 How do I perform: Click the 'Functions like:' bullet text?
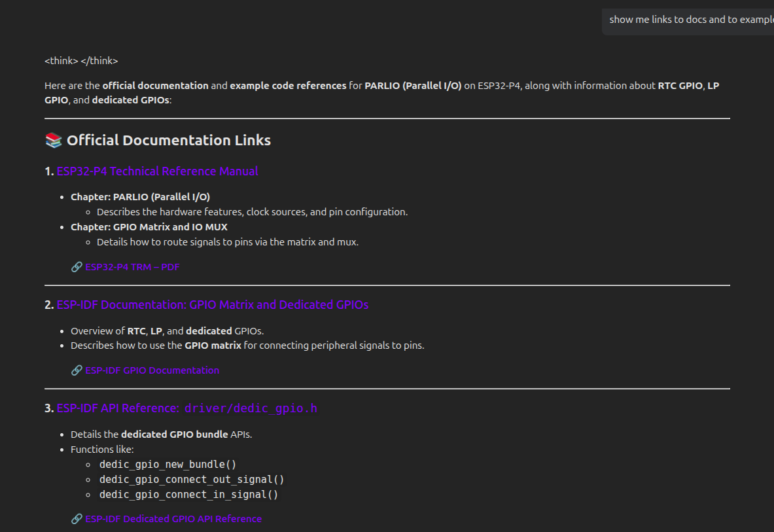(x=102, y=450)
